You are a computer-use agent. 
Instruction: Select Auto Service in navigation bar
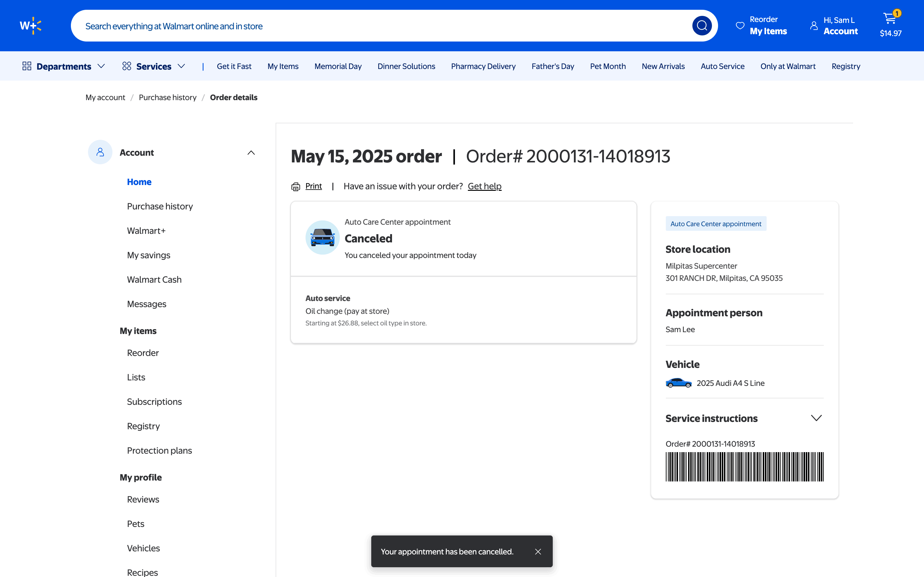tap(722, 67)
